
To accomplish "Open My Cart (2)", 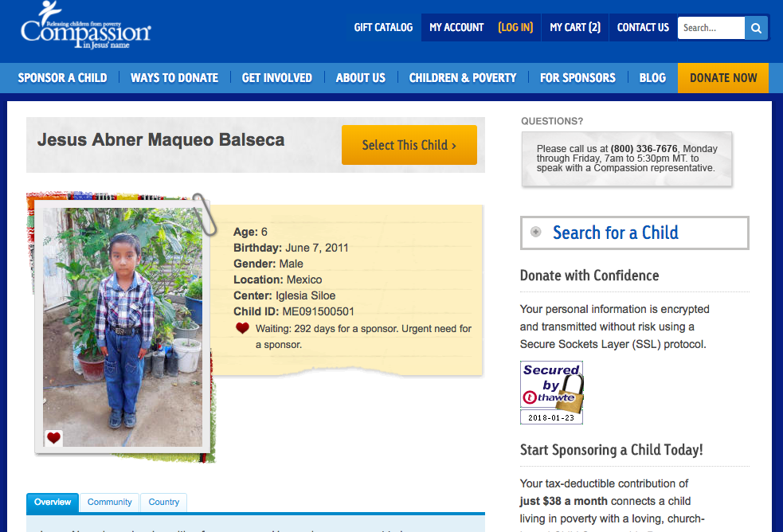I will [575, 28].
